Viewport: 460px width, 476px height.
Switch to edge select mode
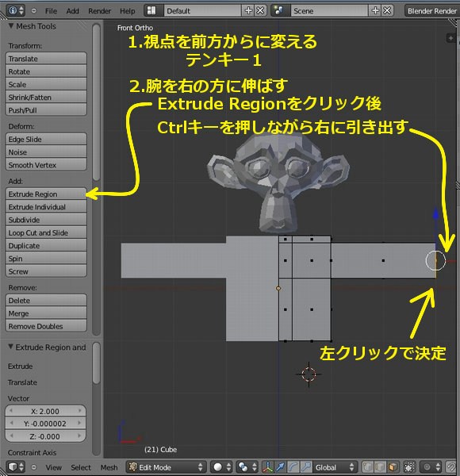[380, 467]
